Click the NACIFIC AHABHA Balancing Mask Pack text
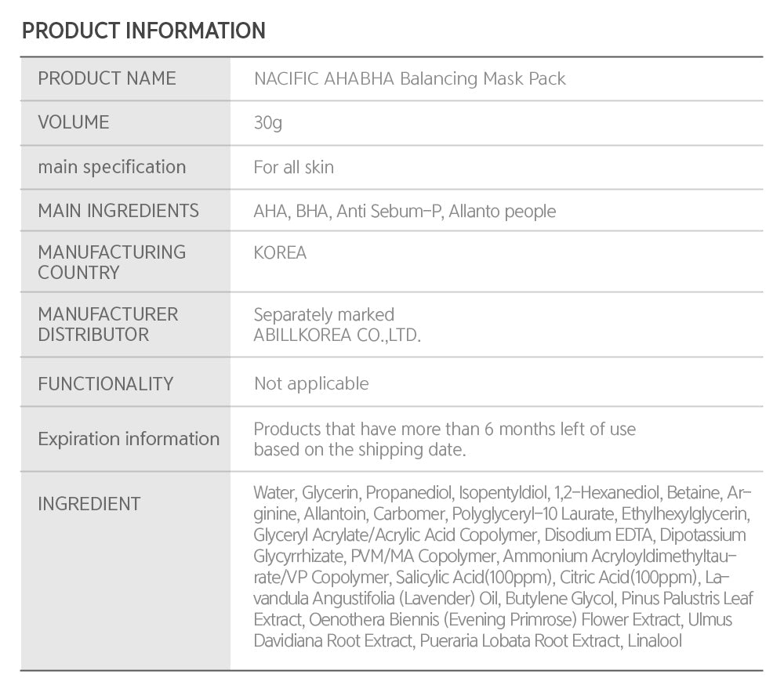Viewport: 784px width, 696px height. 409,78
